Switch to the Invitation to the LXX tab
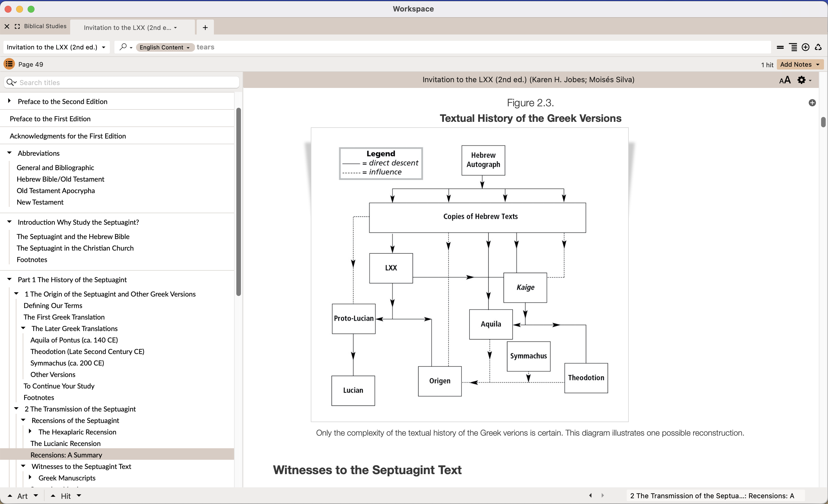Screen dimensions: 828x504 click(128, 28)
